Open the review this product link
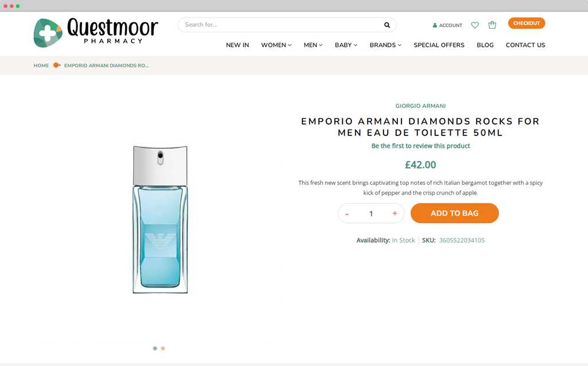This screenshot has height=366, width=588. (420, 146)
